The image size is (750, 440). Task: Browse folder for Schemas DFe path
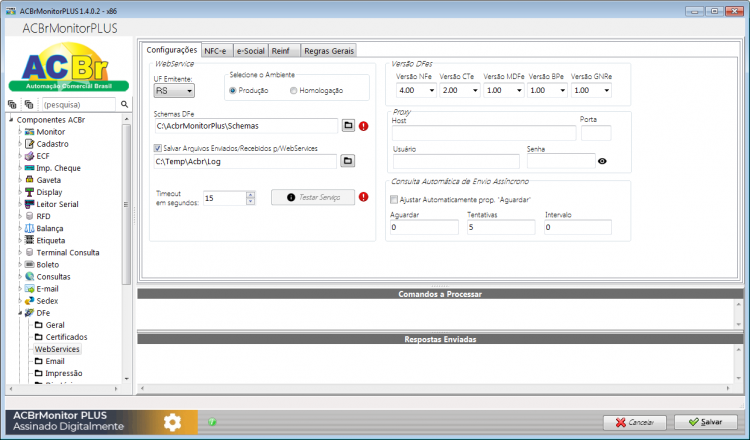pos(348,126)
